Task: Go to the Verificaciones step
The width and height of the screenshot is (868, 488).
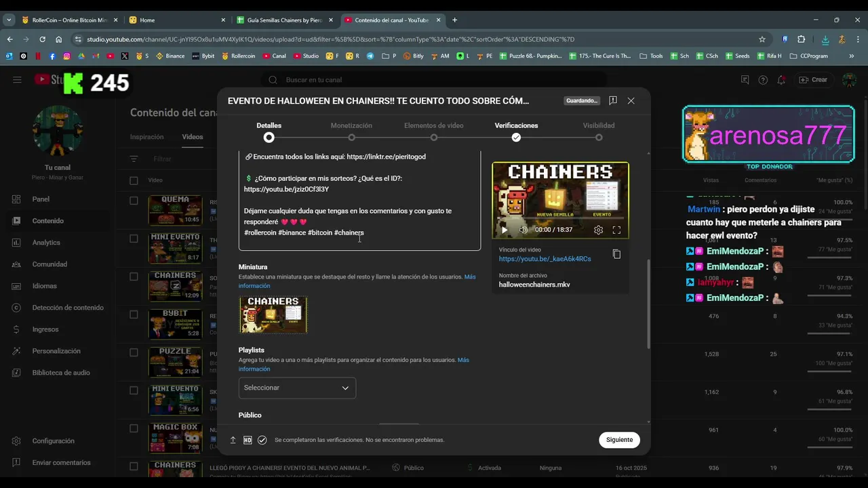Action: click(x=516, y=131)
